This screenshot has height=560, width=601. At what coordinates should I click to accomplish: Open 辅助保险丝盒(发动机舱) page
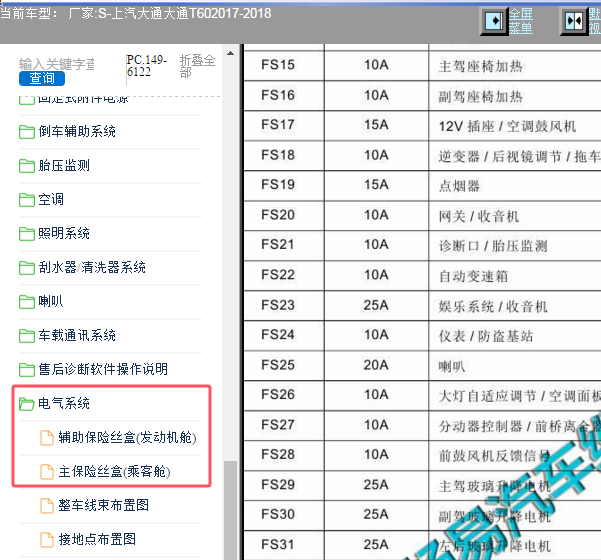[127, 437]
